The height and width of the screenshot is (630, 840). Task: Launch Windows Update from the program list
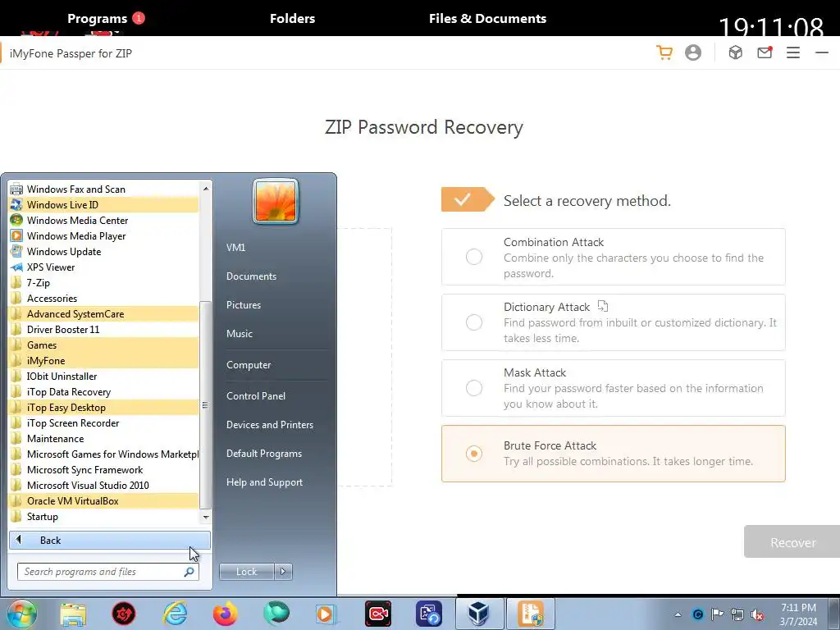click(104, 251)
